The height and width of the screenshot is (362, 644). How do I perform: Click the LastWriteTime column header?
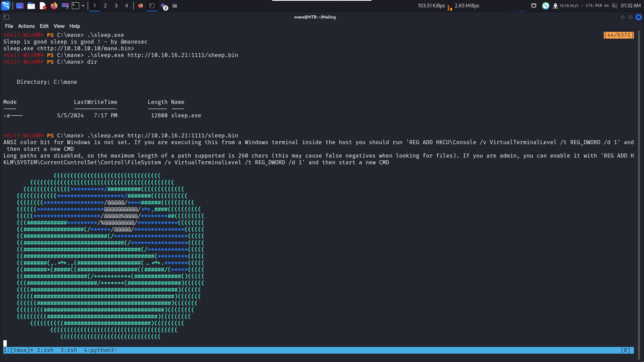[x=96, y=102]
